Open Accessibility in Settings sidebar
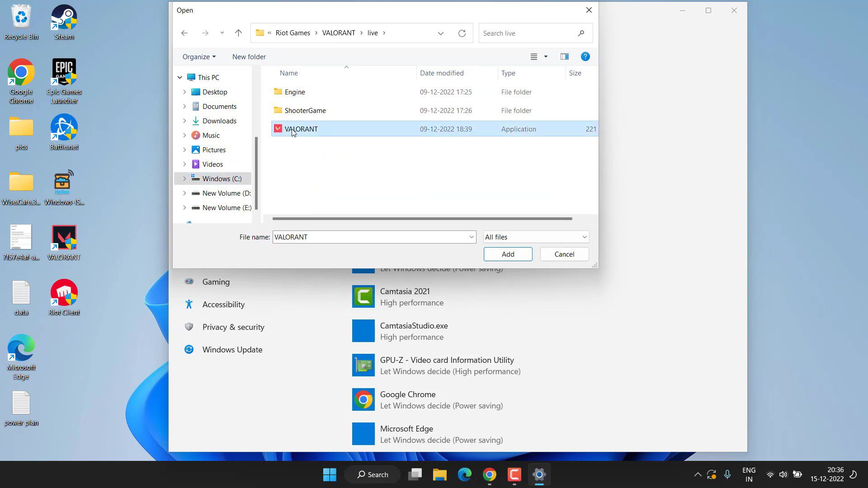Image resolution: width=868 pixels, height=488 pixels. pyautogui.click(x=223, y=305)
